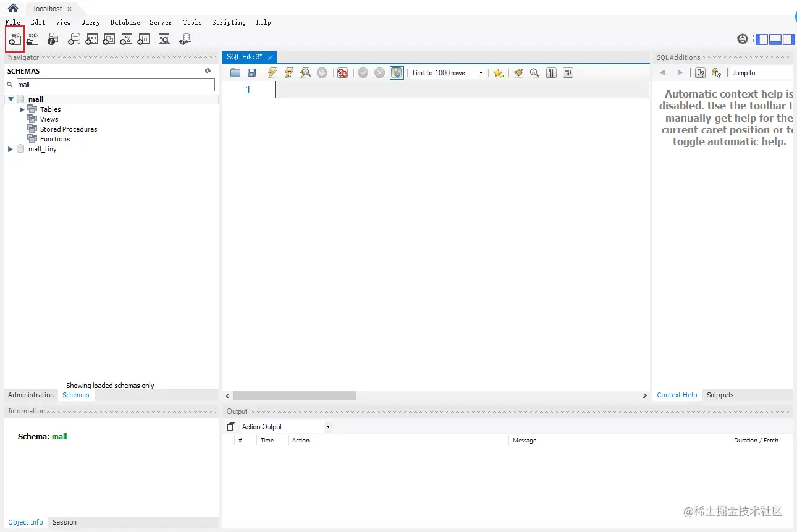Create a new SQL tab for queries

(x=15, y=39)
